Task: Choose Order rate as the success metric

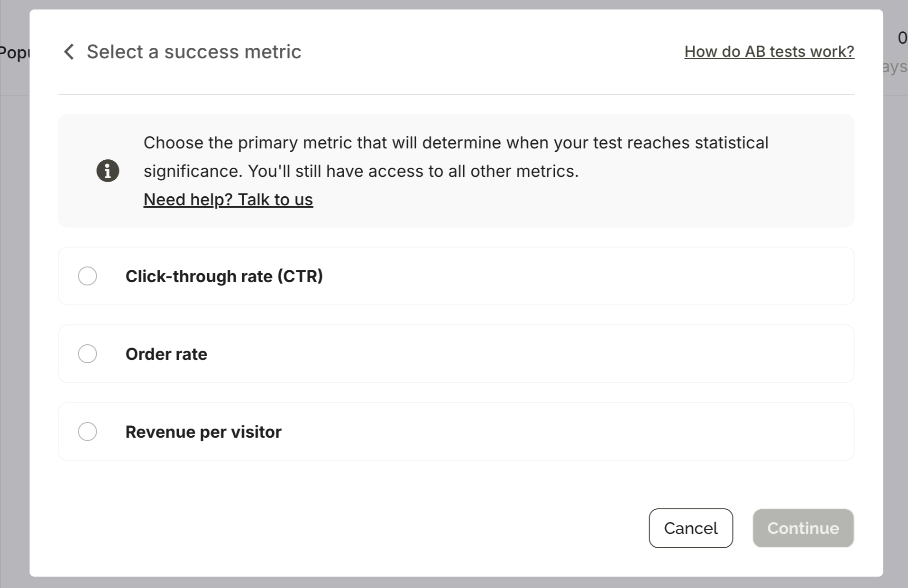Action: 87,353
